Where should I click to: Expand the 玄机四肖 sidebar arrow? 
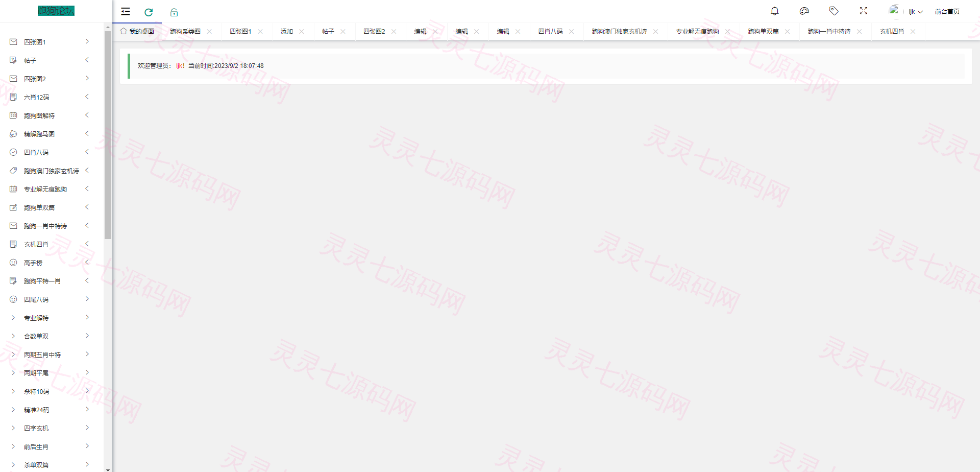pyautogui.click(x=87, y=244)
